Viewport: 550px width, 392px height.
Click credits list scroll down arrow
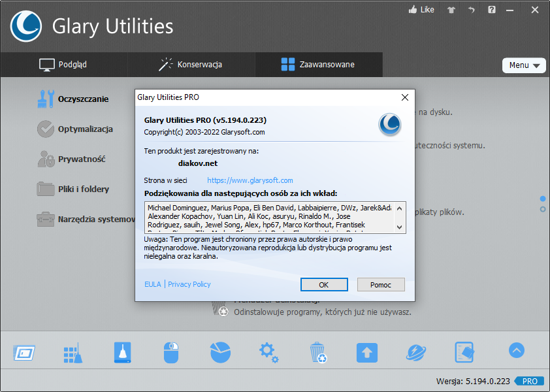(x=399, y=227)
